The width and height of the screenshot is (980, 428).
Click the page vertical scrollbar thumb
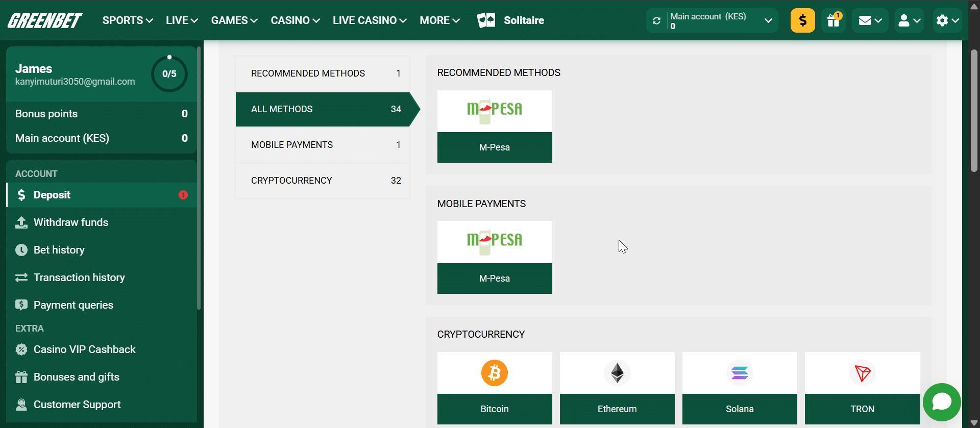point(974,111)
